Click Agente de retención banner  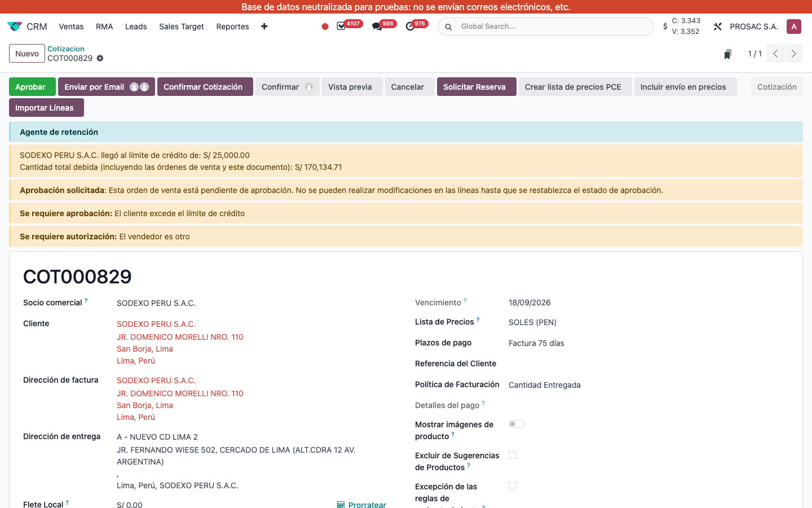coord(406,132)
